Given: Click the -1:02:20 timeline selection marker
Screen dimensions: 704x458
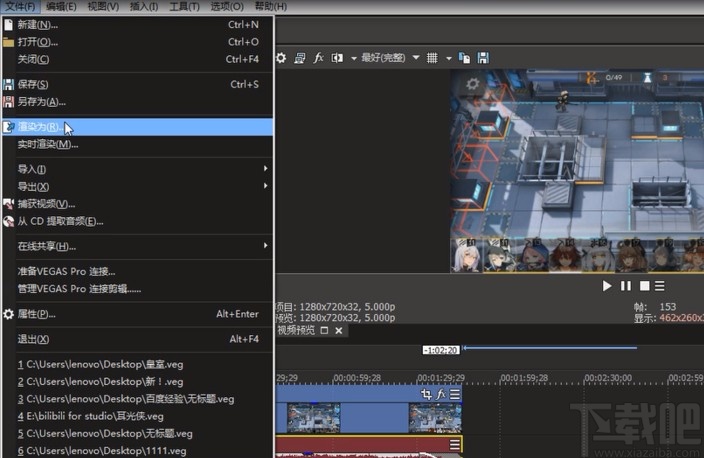Looking at the screenshot, I should click(x=441, y=350).
